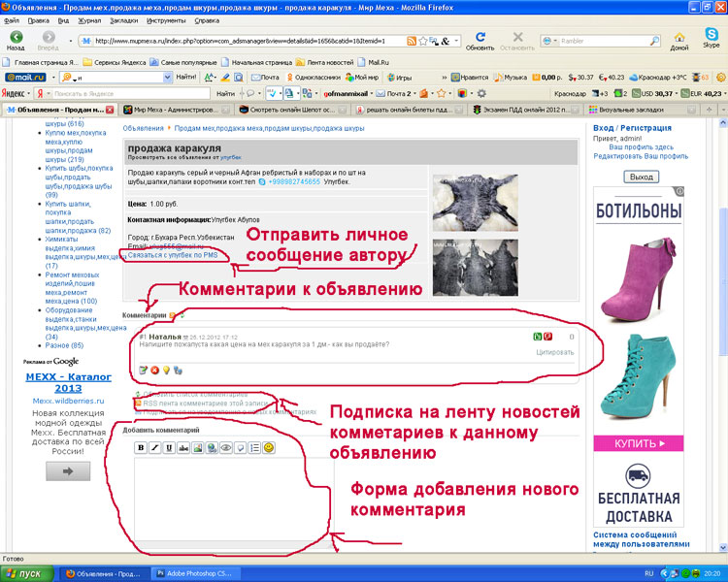Click the Yandex search input field
Viewport: 728px width, 582px height.
[x=131, y=93]
